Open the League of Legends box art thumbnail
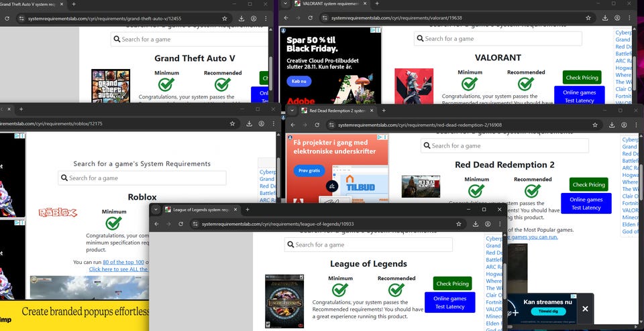 click(284, 301)
